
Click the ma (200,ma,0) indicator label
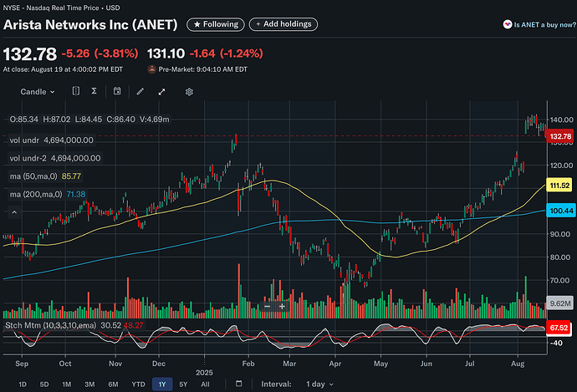48,194
